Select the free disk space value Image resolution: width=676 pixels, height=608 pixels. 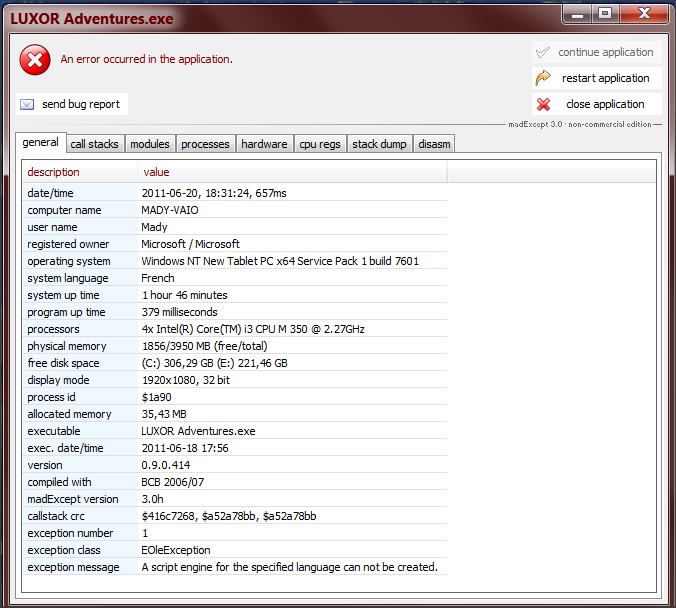coord(214,363)
